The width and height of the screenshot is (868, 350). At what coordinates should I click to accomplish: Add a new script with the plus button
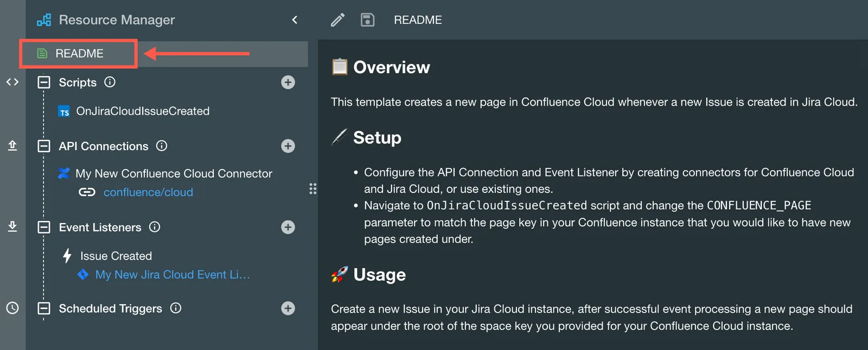click(288, 82)
